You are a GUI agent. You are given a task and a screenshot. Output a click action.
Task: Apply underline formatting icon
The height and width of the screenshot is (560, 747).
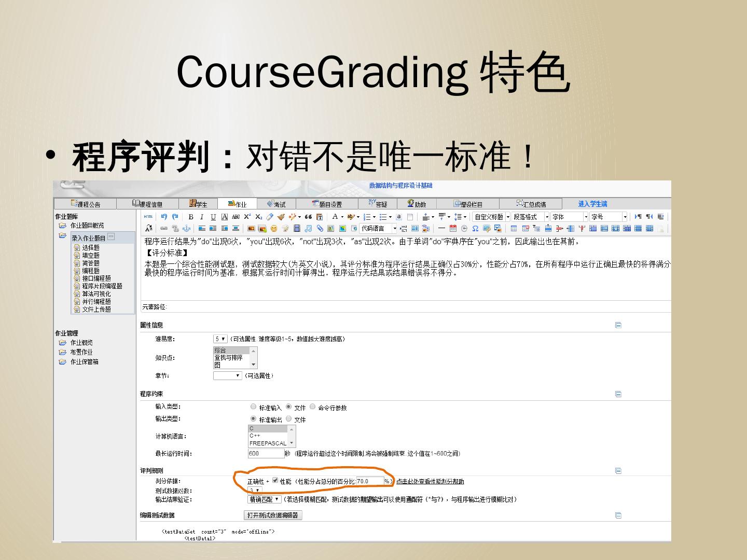coord(213,217)
